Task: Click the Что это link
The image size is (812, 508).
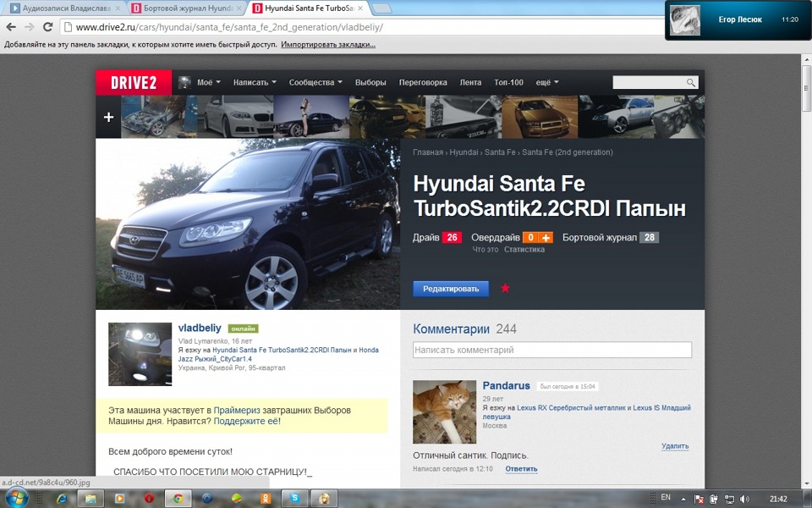Action: click(486, 249)
